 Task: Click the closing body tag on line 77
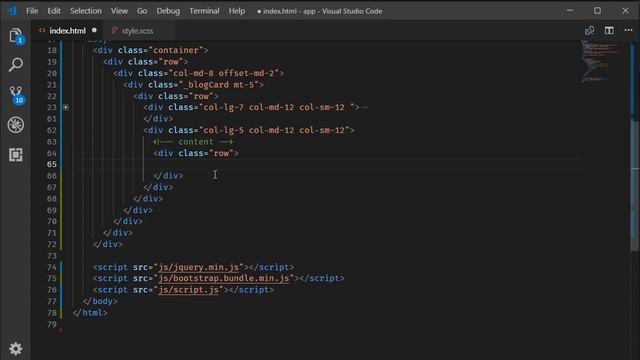100,301
